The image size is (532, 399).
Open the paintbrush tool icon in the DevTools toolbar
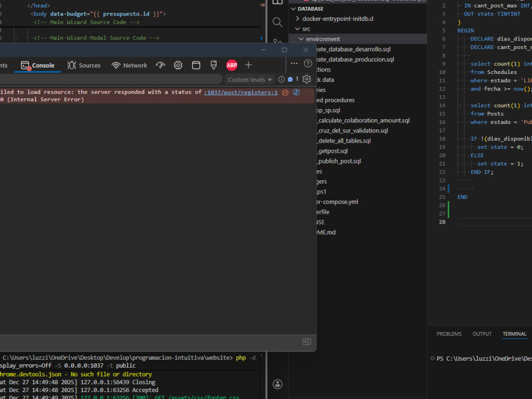coord(213,65)
